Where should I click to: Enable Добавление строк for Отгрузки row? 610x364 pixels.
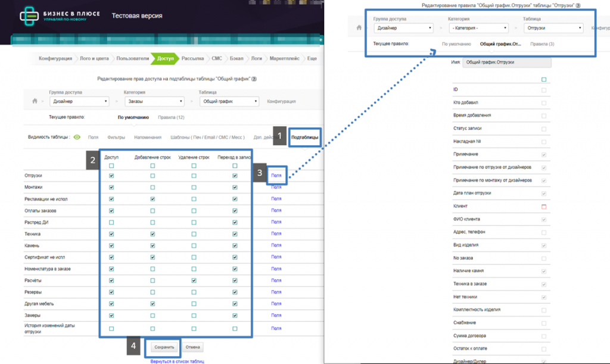[x=152, y=176]
